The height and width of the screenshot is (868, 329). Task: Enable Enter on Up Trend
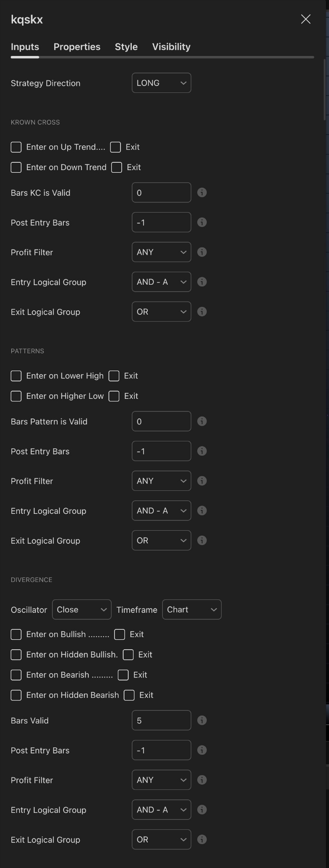[16, 147]
